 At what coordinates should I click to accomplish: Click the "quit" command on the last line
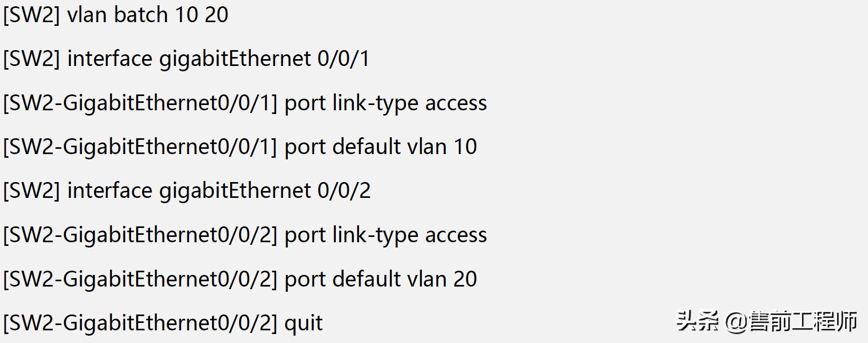[x=304, y=323]
